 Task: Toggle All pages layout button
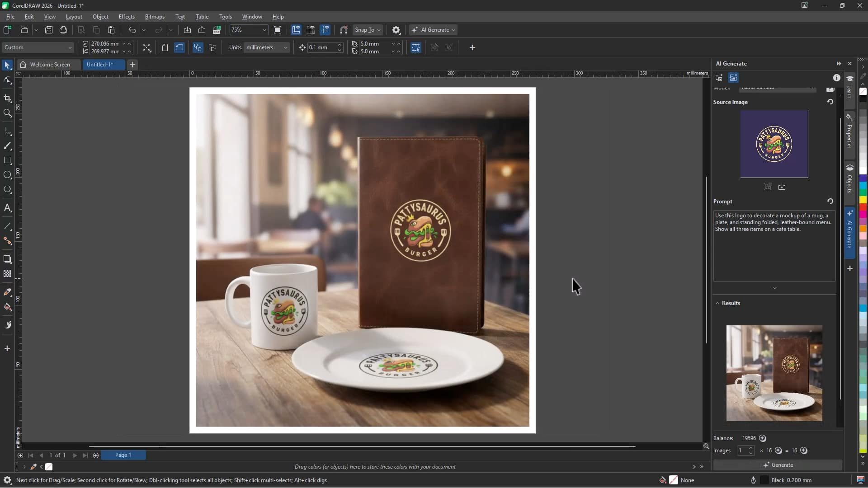(198, 47)
